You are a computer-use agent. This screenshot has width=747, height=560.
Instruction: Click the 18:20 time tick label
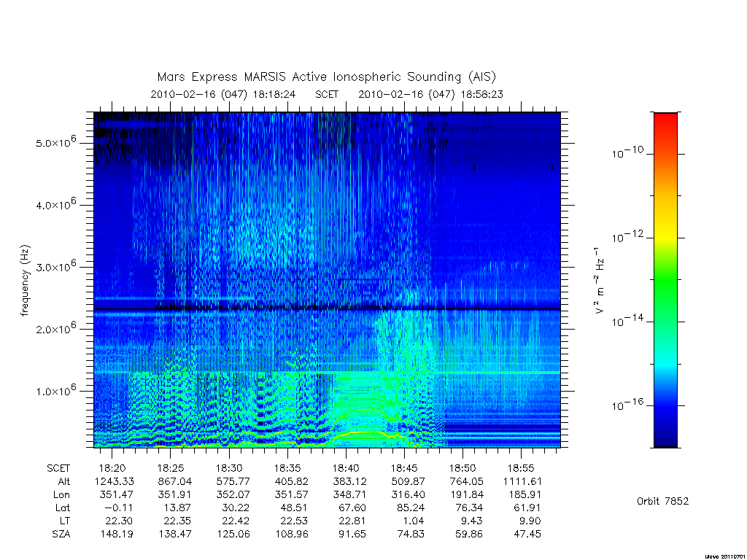point(112,468)
